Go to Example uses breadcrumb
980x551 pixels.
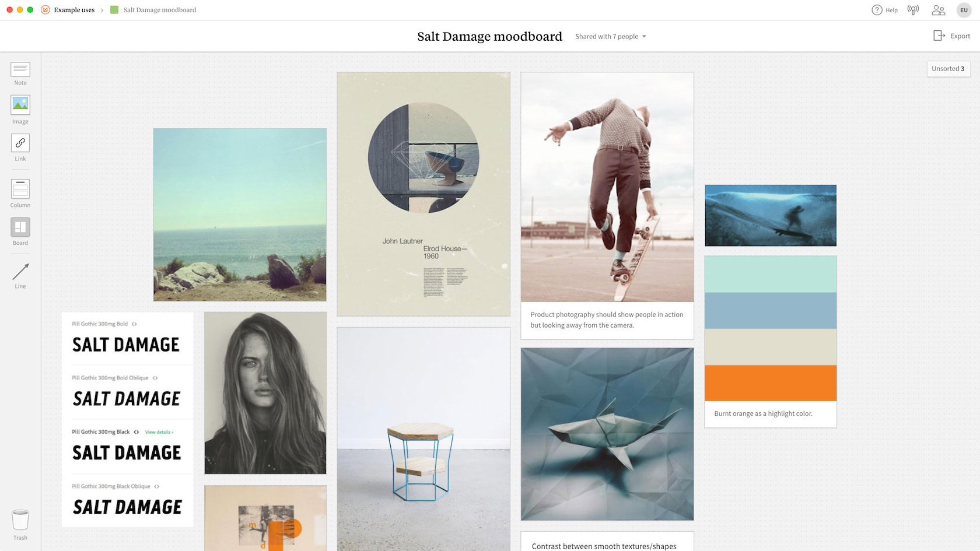tap(74, 10)
